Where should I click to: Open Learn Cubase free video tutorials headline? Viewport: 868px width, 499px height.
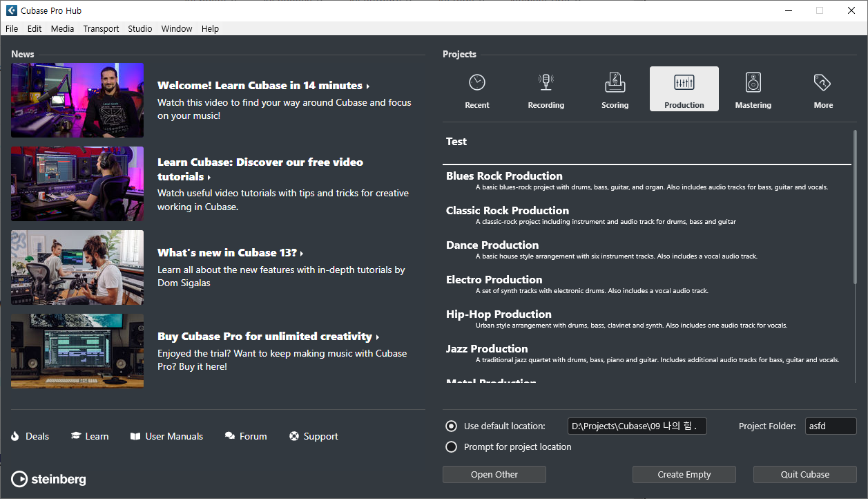(260, 169)
